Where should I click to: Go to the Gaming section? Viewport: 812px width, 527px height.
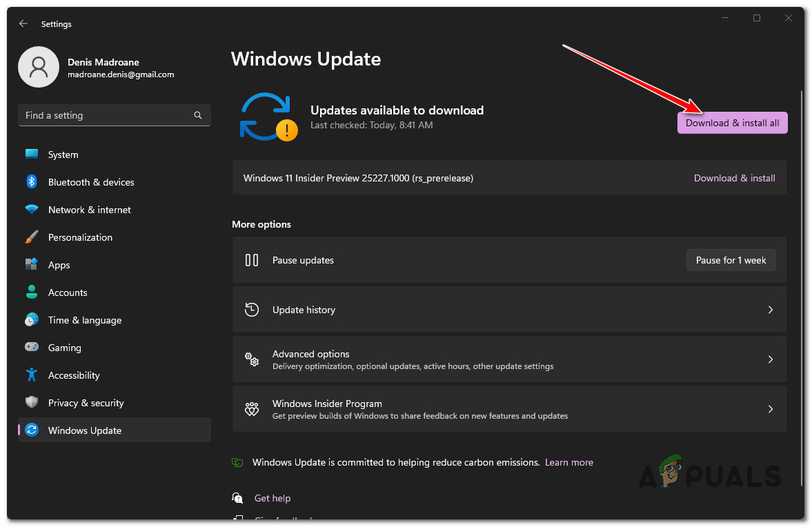coord(63,347)
